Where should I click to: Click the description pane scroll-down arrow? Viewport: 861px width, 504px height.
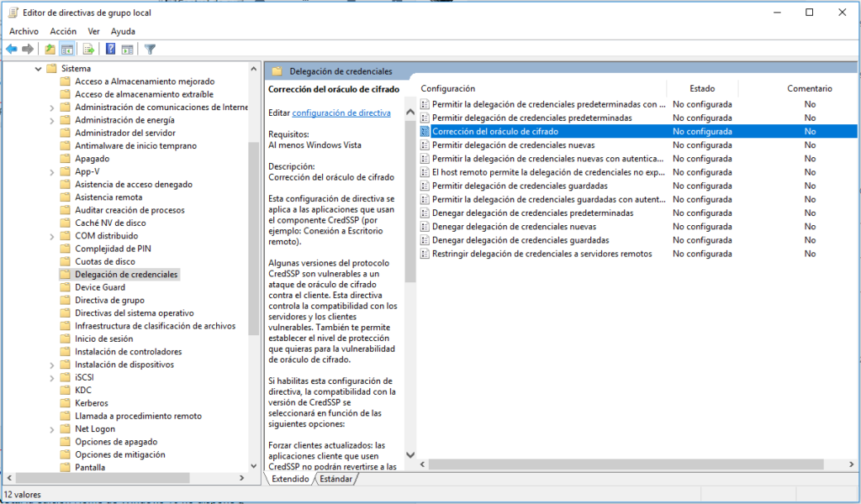click(x=410, y=454)
